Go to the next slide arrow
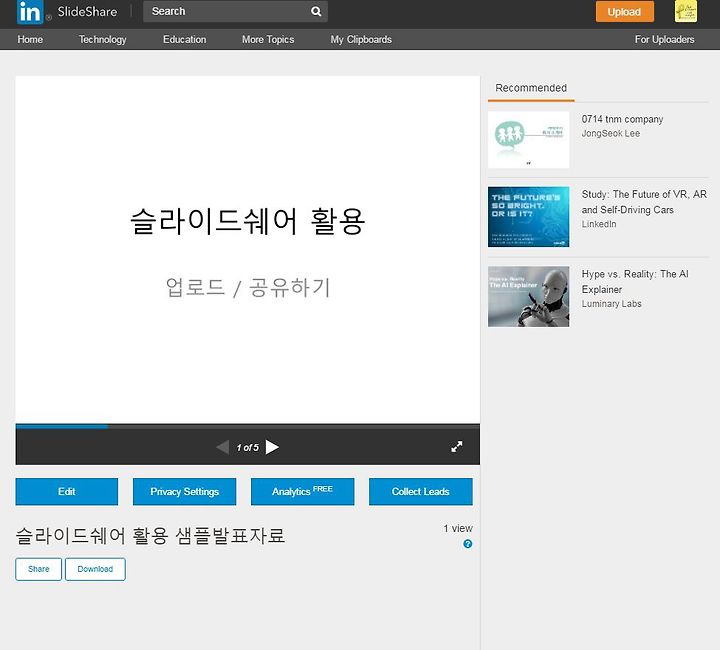The width and height of the screenshot is (720, 650). pos(272,447)
